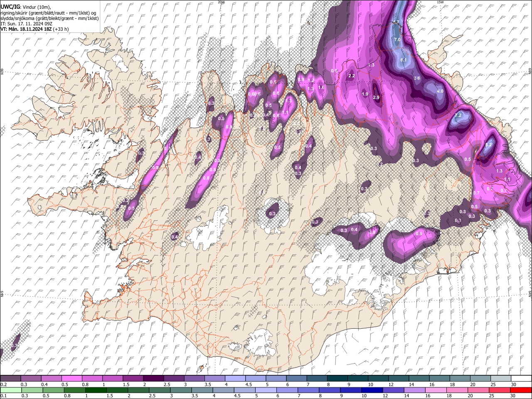The image size is (532, 399).
Task: Click the 2.2 precipitation value on the map
Action: [352, 76]
